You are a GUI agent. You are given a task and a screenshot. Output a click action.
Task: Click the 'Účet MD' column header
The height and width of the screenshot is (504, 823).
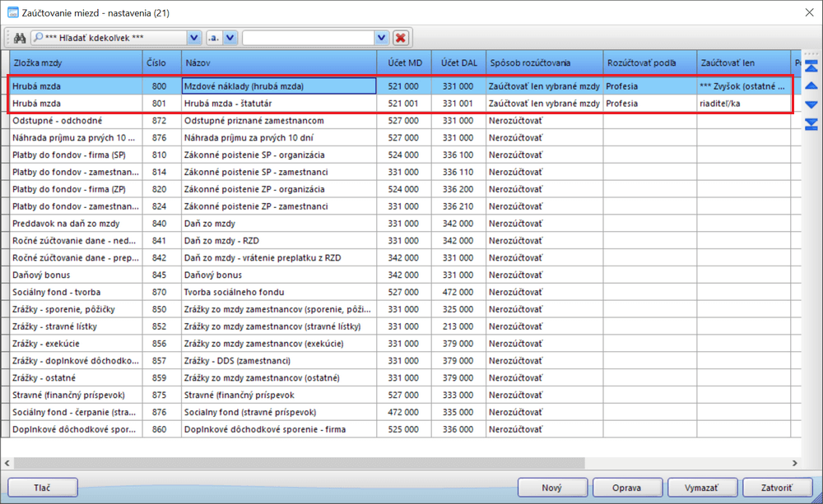[x=404, y=62]
